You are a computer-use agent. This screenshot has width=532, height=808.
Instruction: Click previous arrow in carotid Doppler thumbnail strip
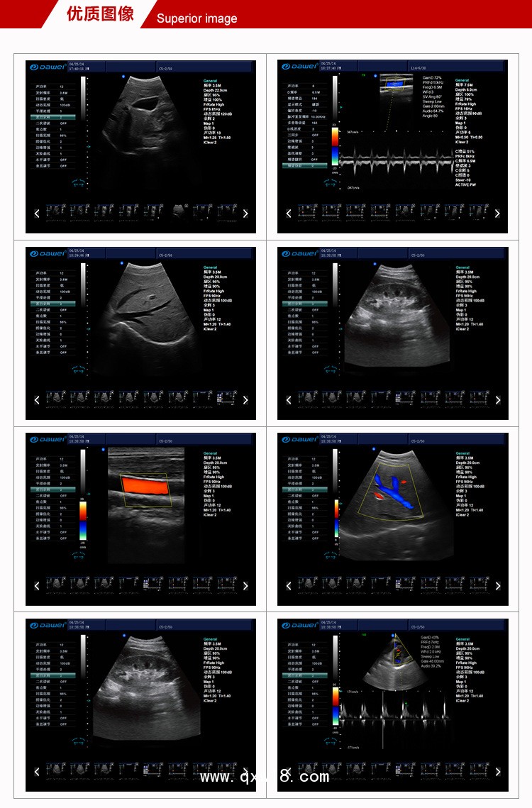click(289, 214)
